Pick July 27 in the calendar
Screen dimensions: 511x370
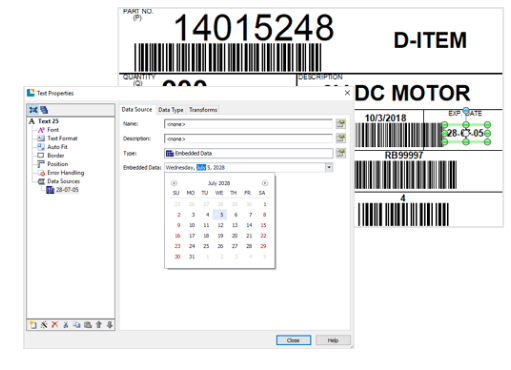235,246
